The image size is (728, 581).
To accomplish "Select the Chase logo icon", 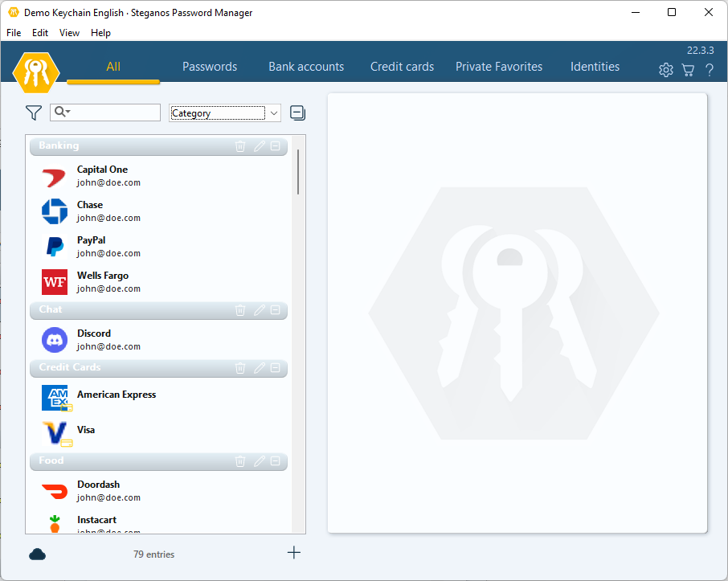I will [x=55, y=212].
